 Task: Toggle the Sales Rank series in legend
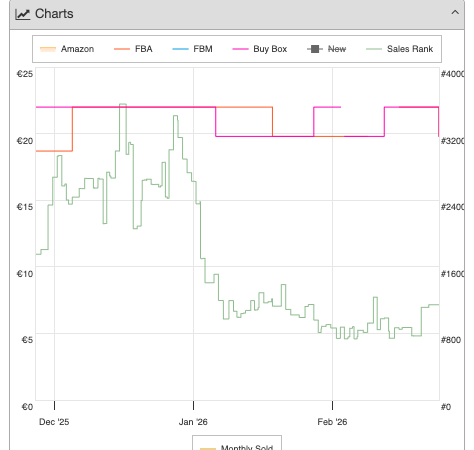400,49
